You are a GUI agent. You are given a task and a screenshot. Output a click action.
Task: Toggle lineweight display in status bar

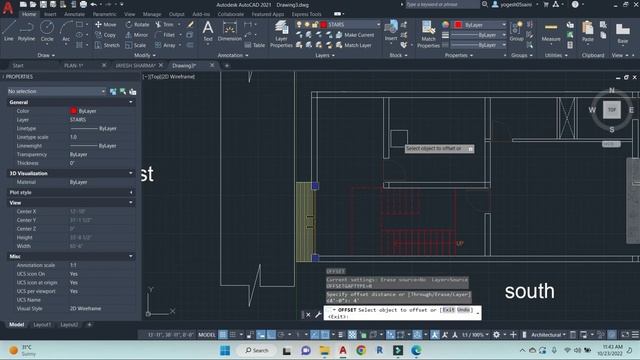click(x=340, y=335)
